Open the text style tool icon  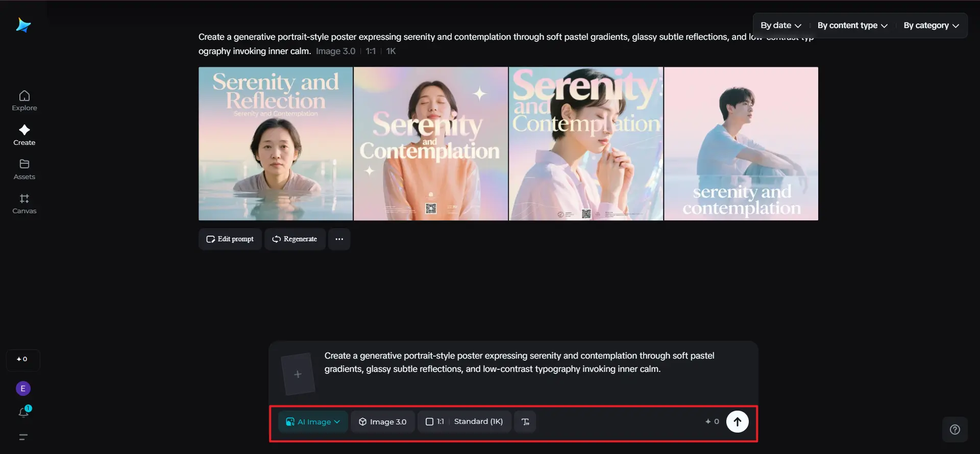pyautogui.click(x=525, y=422)
